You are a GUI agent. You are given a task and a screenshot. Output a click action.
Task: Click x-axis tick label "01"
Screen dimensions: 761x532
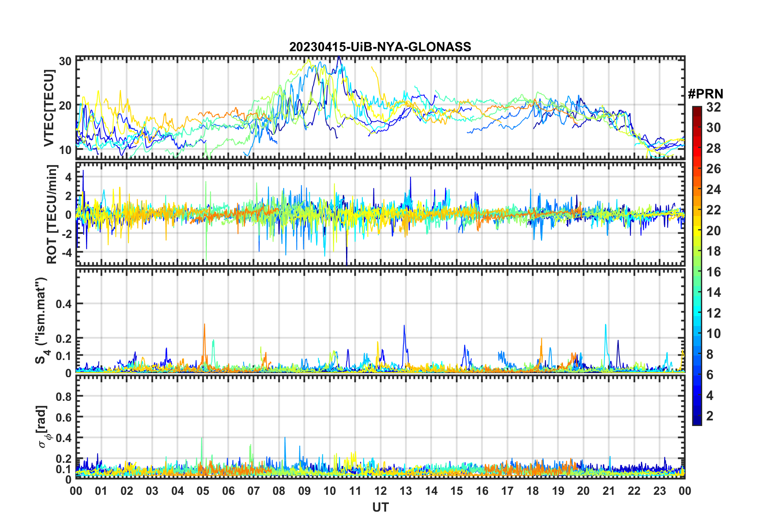coord(101,491)
